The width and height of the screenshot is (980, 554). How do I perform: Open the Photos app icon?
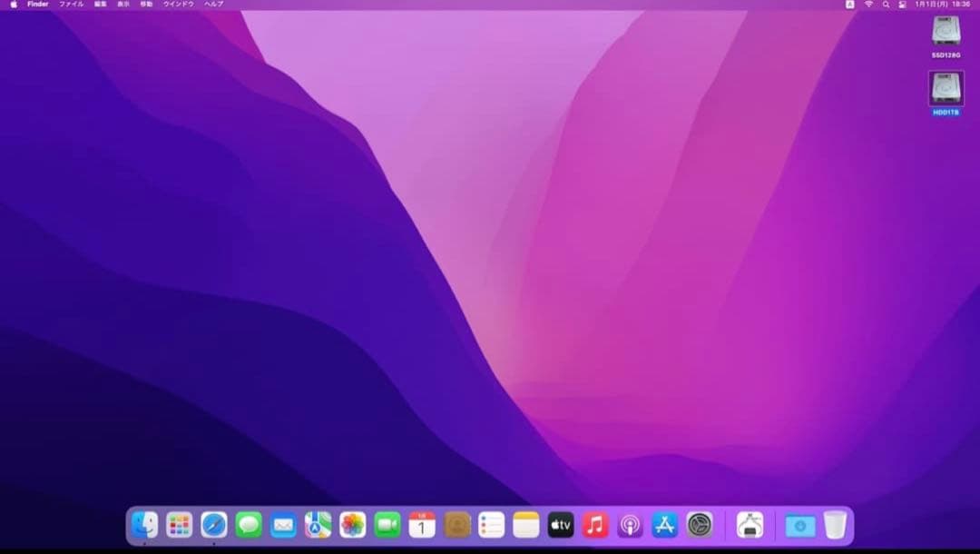point(353,524)
